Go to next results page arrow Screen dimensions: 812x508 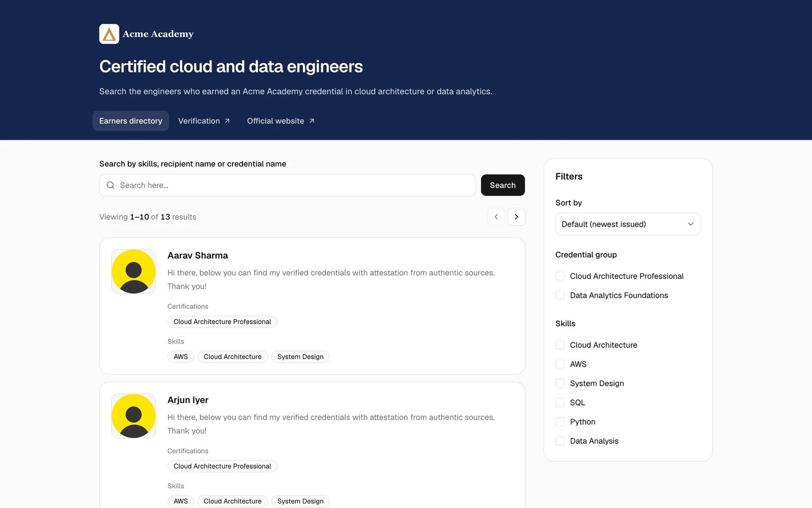pyautogui.click(x=516, y=217)
